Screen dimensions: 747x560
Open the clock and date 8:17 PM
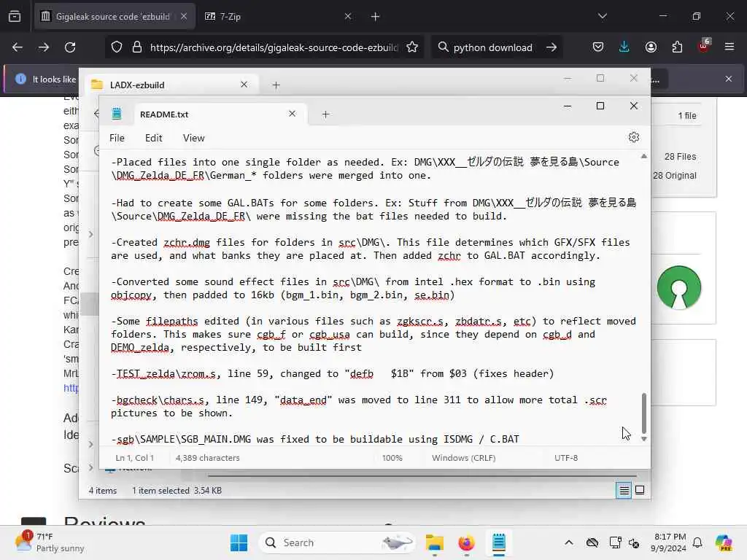[x=670, y=542]
